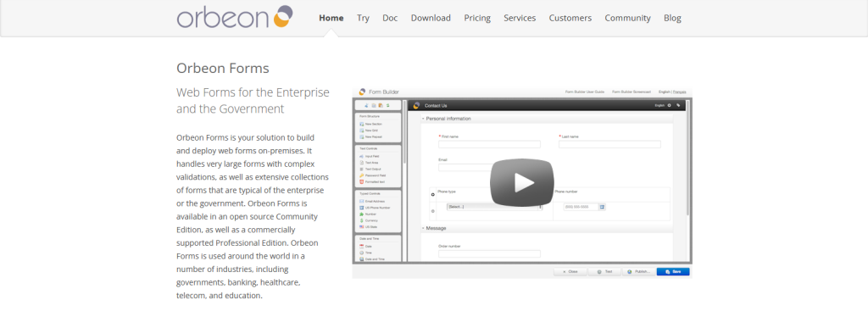Open the Form Builder User Guide link
This screenshot has height=317, width=868.
tap(584, 92)
